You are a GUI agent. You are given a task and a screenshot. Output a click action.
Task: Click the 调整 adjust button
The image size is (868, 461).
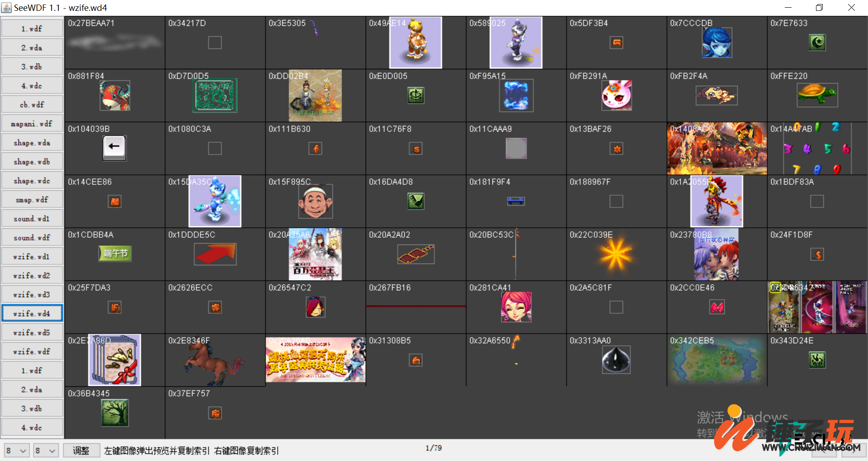click(x=81, y=451)
